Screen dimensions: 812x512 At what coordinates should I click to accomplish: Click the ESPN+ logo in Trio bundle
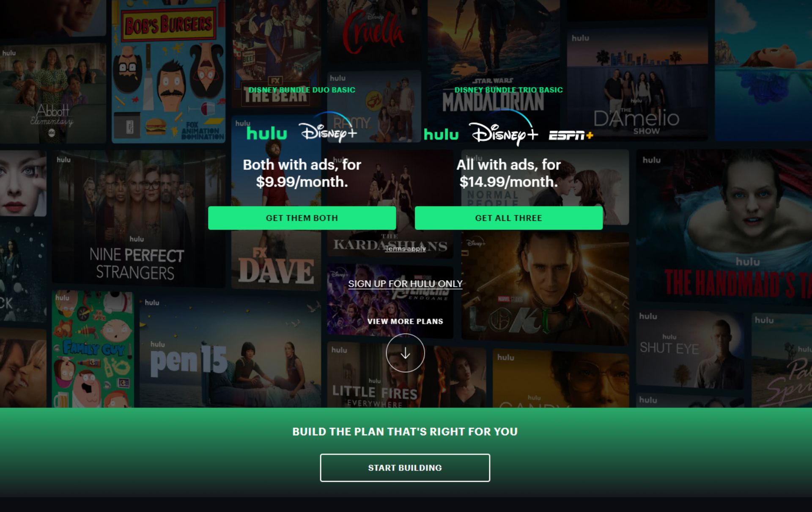click(571, 135)
